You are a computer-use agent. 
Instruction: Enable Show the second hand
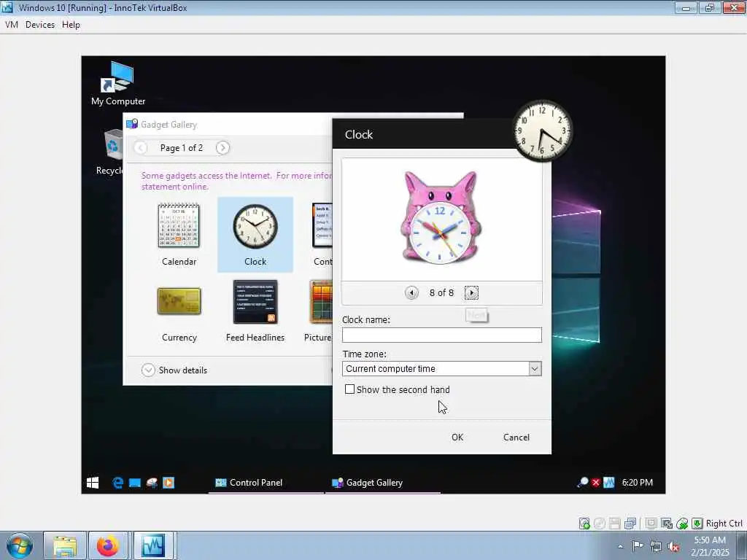[x=349, y=389]
